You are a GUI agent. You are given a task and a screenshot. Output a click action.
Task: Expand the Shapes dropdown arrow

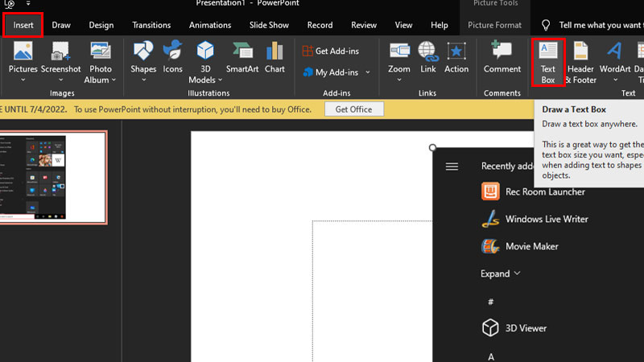(x=143, y=80)
